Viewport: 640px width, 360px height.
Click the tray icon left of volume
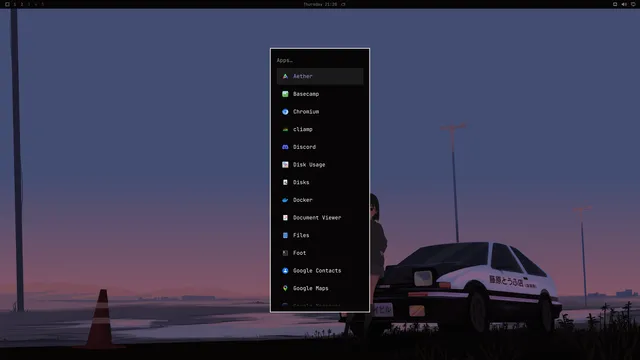click(x=615, y=4)
